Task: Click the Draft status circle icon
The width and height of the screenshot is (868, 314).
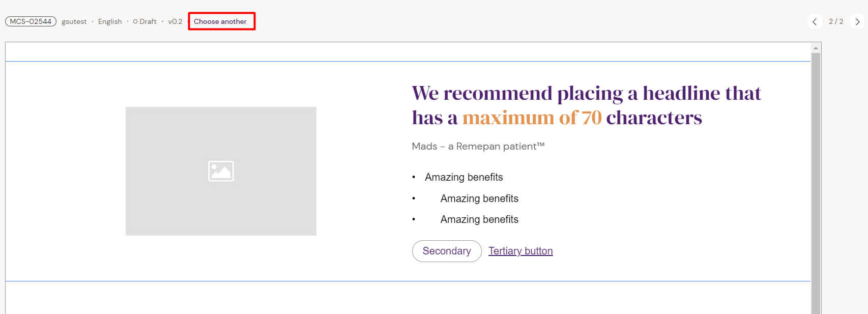Action: coord(135,21)
